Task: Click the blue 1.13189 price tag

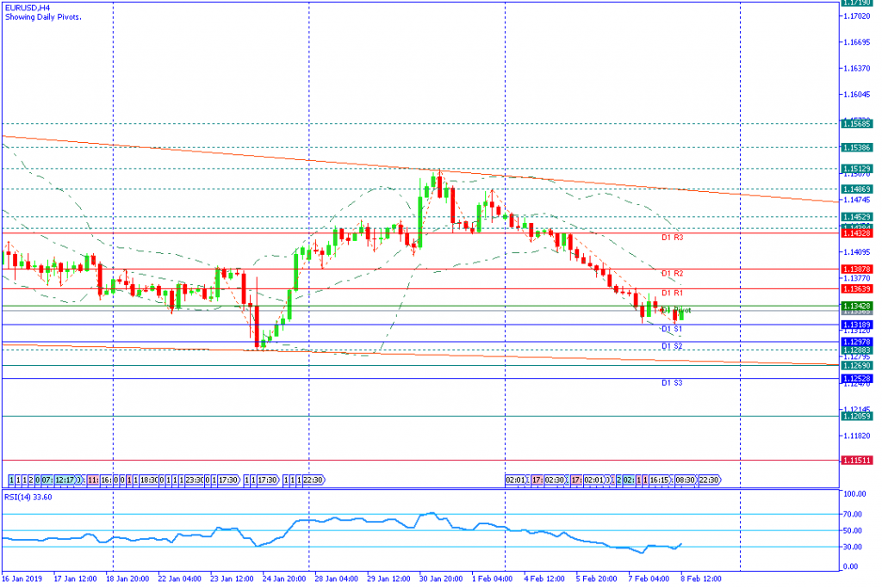Action: [x=858, y=325]
